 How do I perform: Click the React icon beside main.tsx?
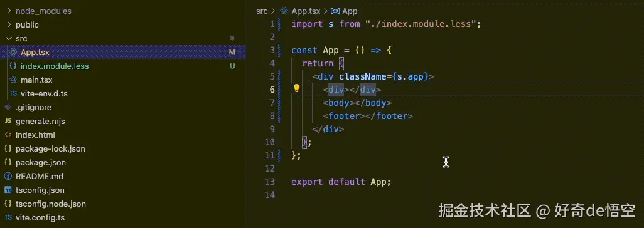[x=13, y=80]
